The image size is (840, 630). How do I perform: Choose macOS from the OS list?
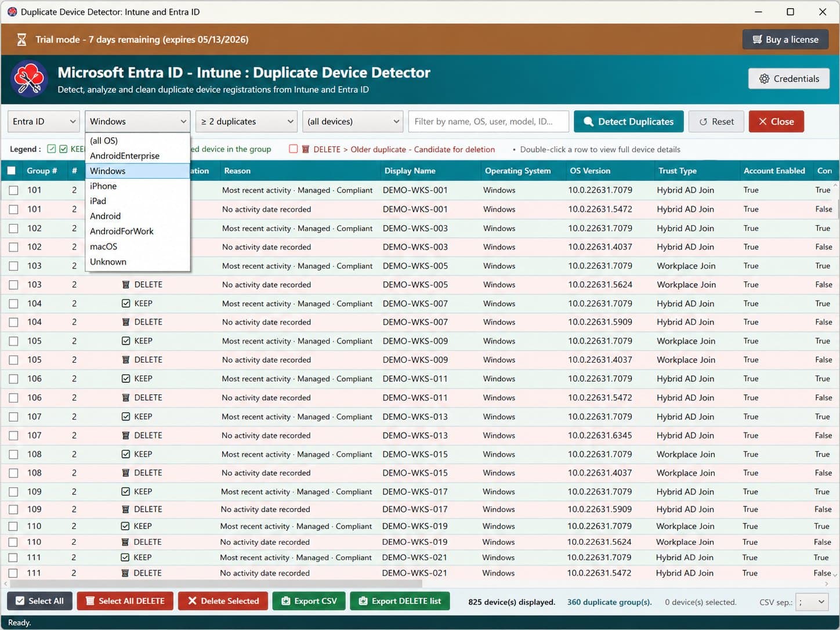[x=137, y=247]
